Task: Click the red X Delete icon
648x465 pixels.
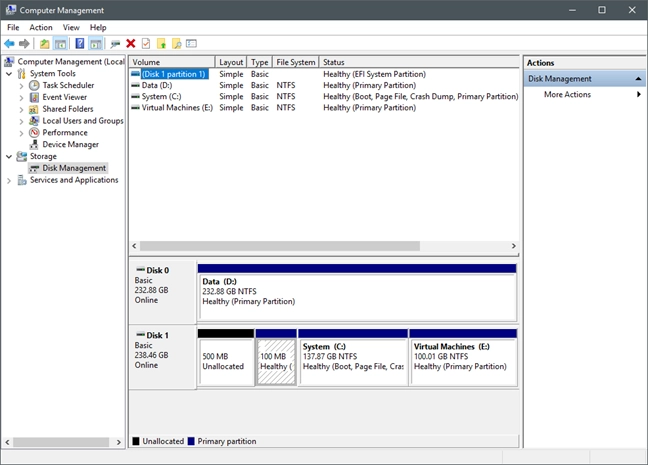Action: click(x=131, y=43)
